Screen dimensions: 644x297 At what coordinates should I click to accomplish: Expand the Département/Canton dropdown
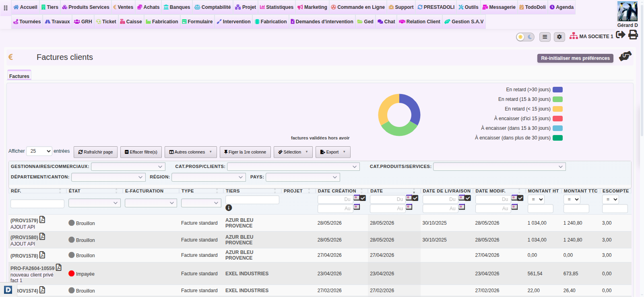108,177
